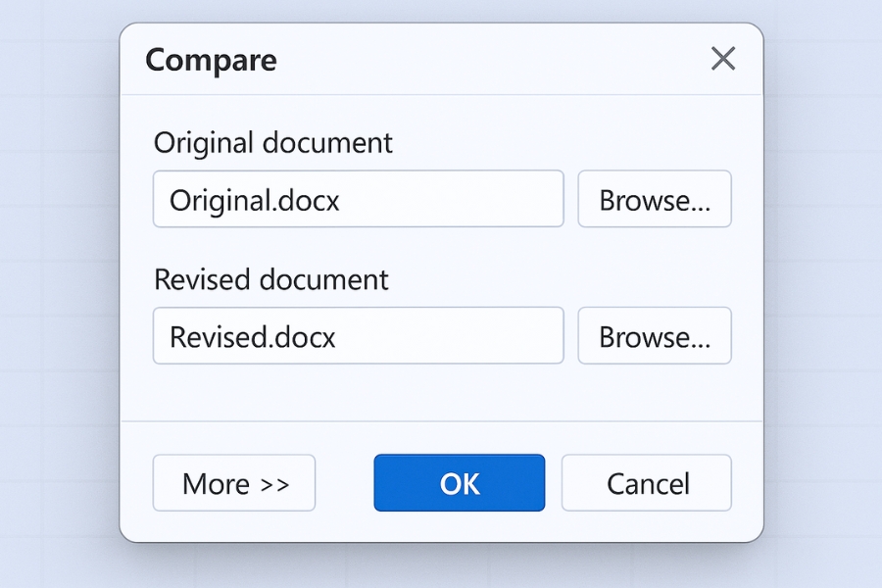Close the Compare dialog with the X
Viewport: 882px width, 588px height.
723,59
